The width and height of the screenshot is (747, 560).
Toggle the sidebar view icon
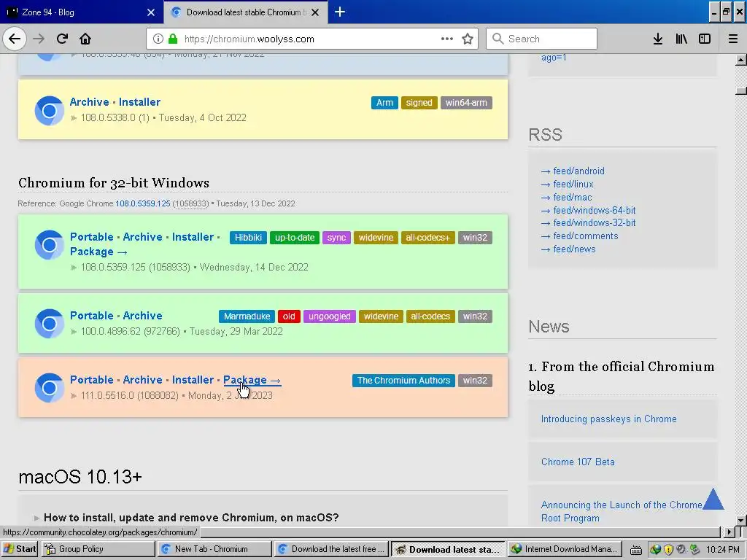[705, 39]
